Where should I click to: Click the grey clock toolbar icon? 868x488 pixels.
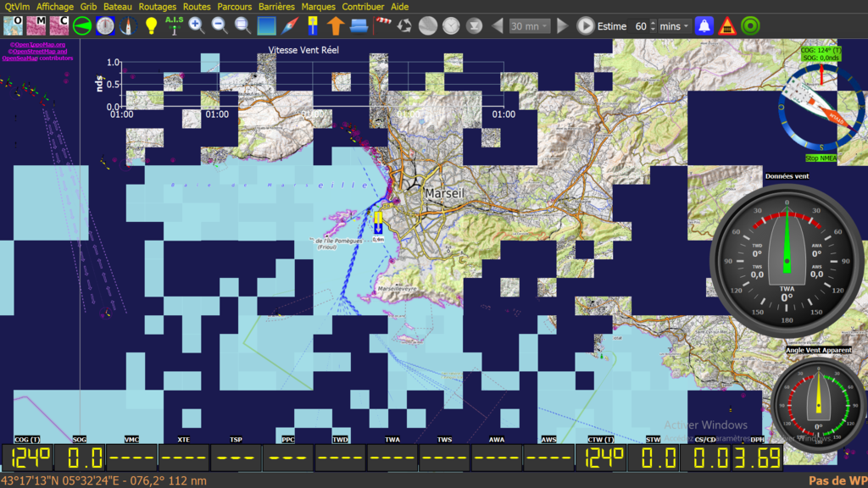[451, 26]
